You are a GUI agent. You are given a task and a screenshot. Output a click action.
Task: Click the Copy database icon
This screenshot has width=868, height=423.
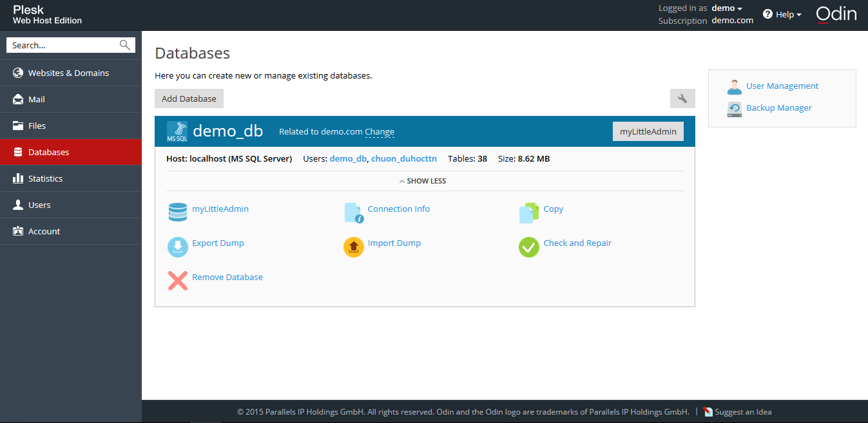coord(528,211)
